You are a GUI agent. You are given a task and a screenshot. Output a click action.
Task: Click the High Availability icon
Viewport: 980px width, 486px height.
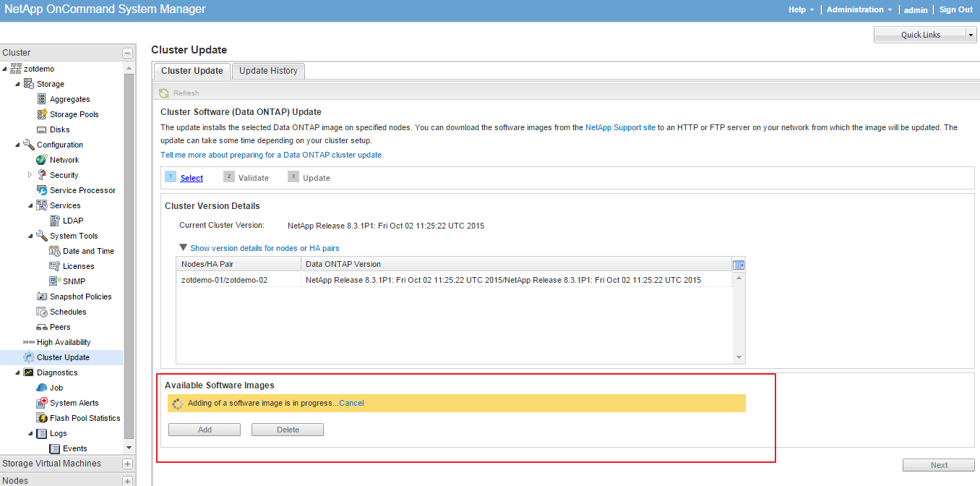[29, 342]
